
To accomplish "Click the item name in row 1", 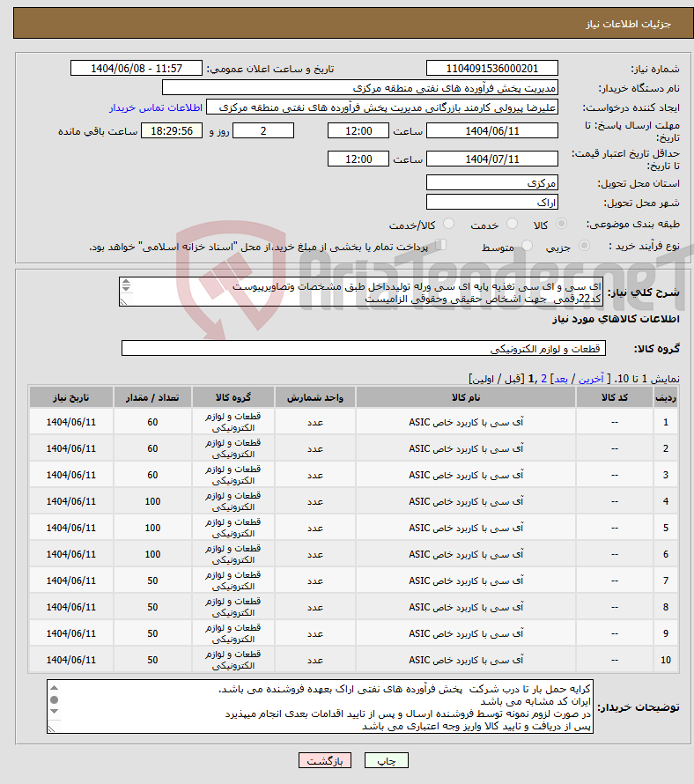I will click(x=466, y=422).
